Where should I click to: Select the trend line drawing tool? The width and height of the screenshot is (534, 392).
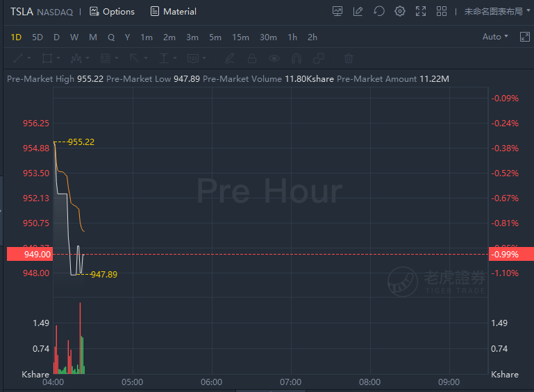point(18,58)
